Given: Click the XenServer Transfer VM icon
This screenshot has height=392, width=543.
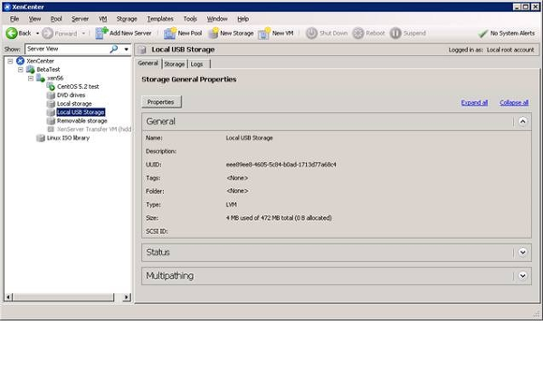Looking at the screenshot, I should tap(51, 129).
